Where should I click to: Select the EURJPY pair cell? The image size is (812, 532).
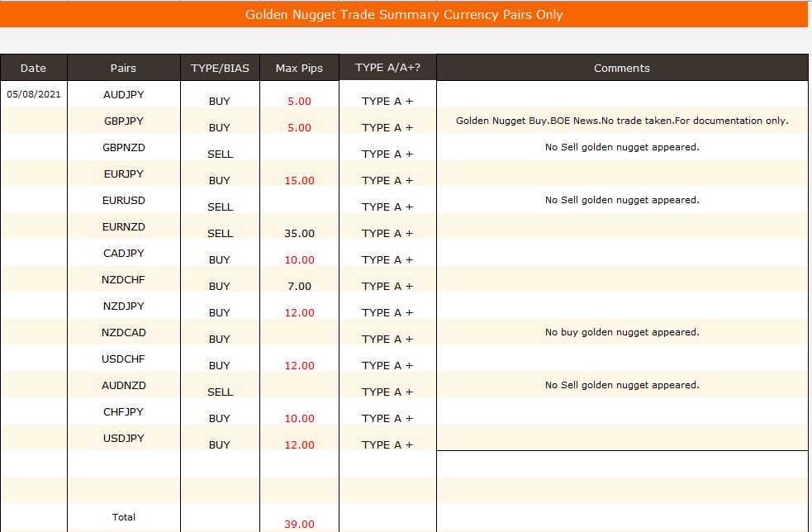[x=124, y=174]
